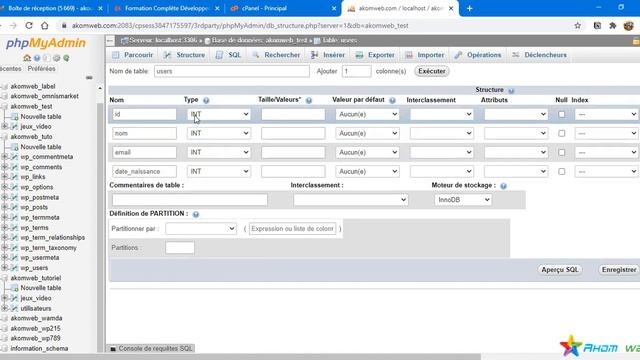Image resolution: width=640 pixels, height=360 pixels.
Task: Open Type dropdown for email column
Action: [x=219, y=152]
